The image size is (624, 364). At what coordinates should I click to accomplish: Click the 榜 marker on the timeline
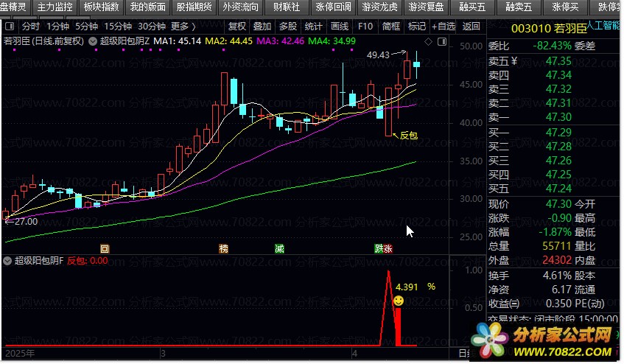tap(224, 249)
